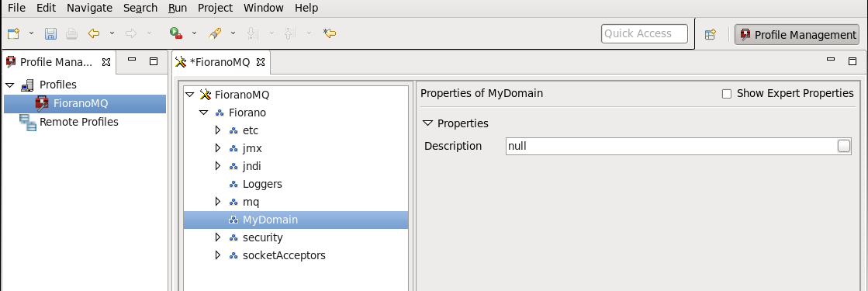Click inside the Quick Access search field

tap(645, 34)
